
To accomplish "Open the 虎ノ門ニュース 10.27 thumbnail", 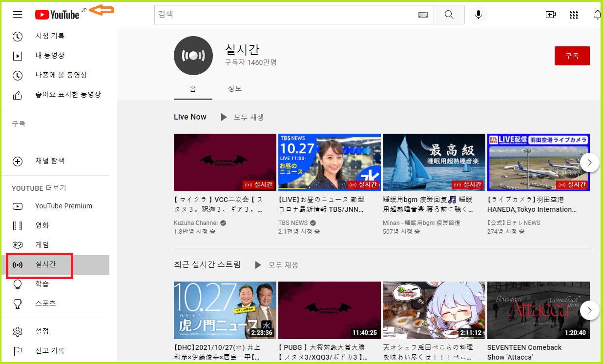I will point(225,310).
